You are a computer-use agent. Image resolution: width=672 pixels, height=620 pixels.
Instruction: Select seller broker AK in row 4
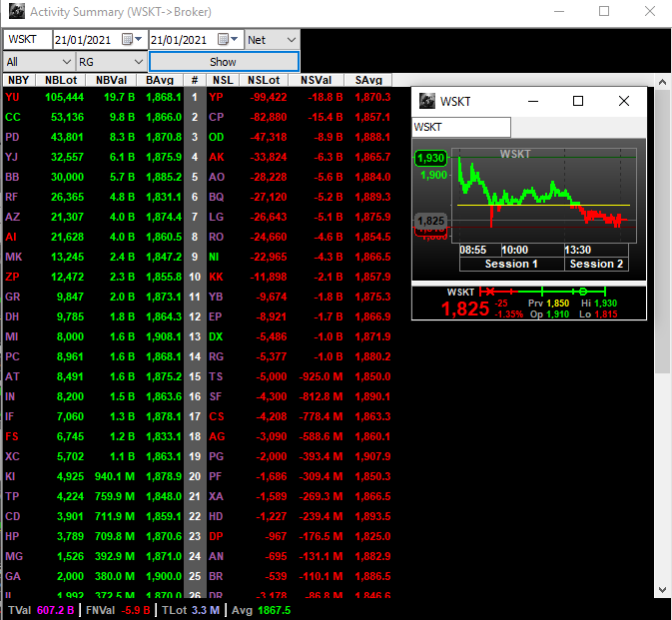[x=217, y=158]
